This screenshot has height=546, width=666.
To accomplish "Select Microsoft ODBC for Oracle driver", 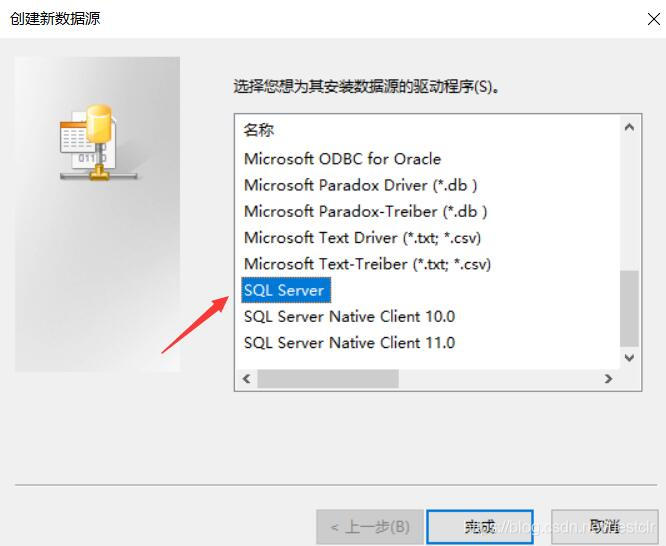I will 342,159.
